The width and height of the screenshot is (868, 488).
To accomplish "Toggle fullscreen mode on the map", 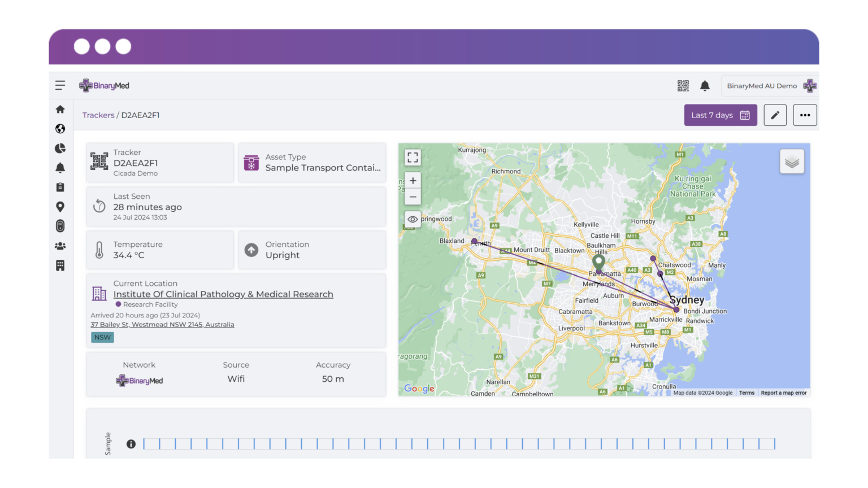I will click(x=413, y=157).
